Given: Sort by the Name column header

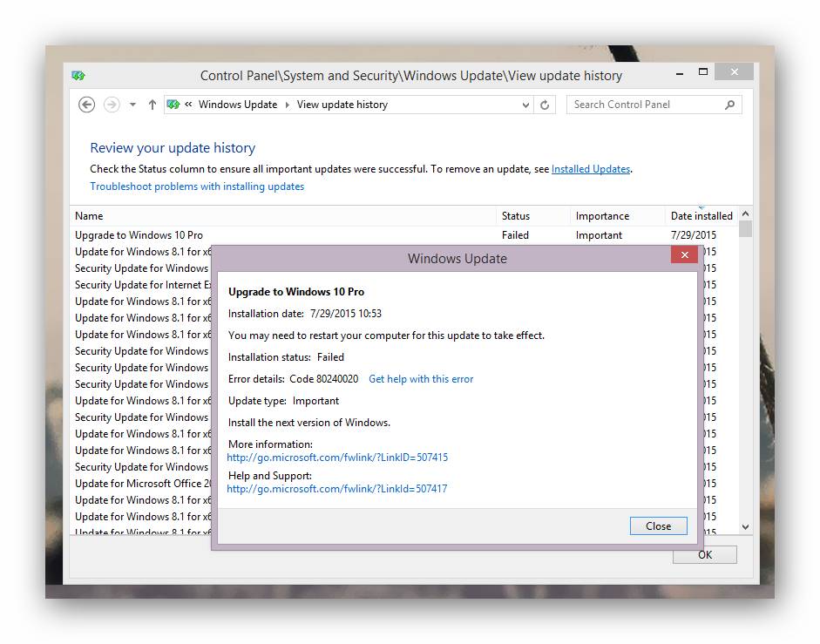Looking at the screenshot, I should pyautogui.click(x=89, y=216).
